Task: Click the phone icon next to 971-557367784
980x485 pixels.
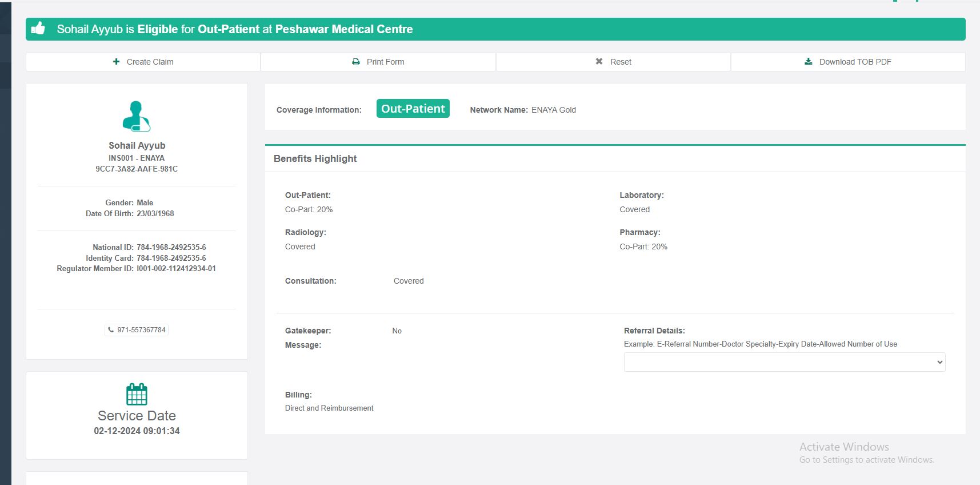Action: [x=111, y=330]
